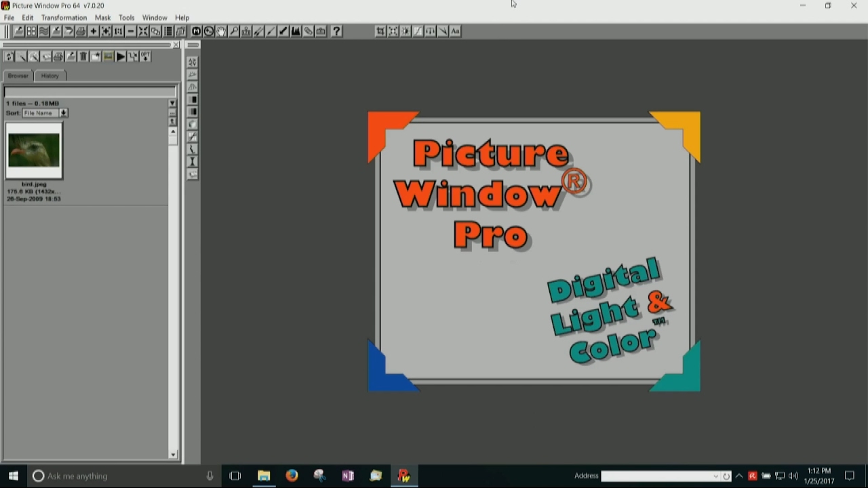
Task: Open the File menu
Action: coord(9,18)
